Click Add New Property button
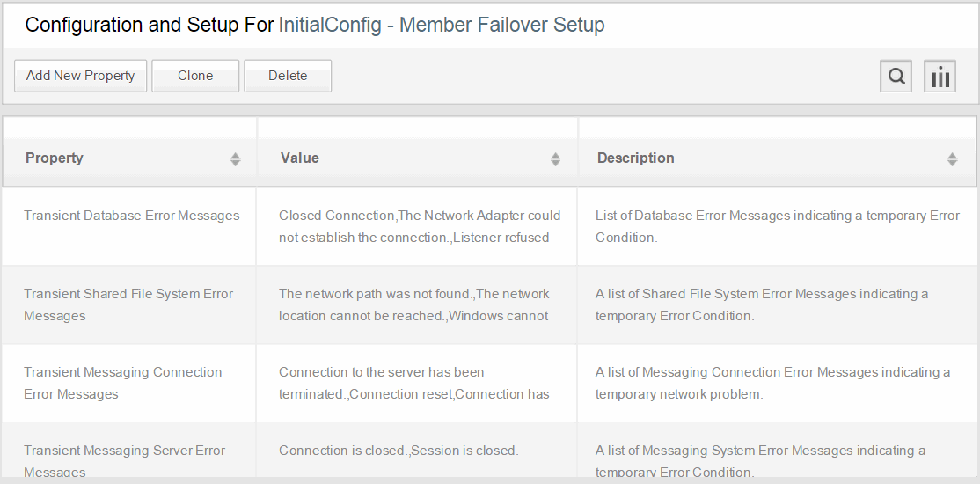 81,76
